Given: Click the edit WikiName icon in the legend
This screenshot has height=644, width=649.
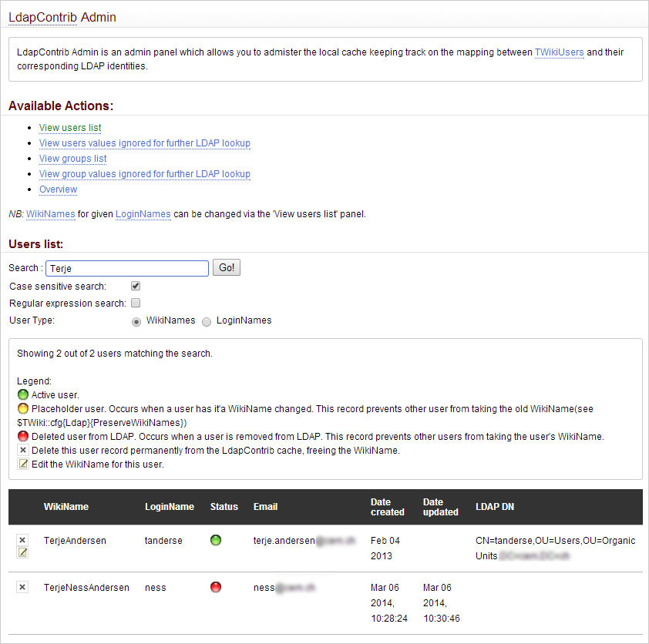Looking at the screenshot, I should (x=22, y=464).
